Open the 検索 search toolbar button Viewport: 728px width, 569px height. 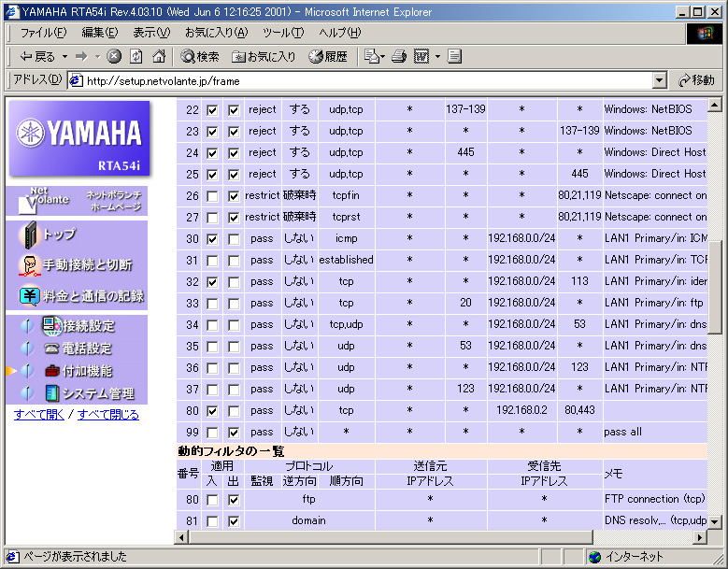pyautogui.click(x=200, y=57)
